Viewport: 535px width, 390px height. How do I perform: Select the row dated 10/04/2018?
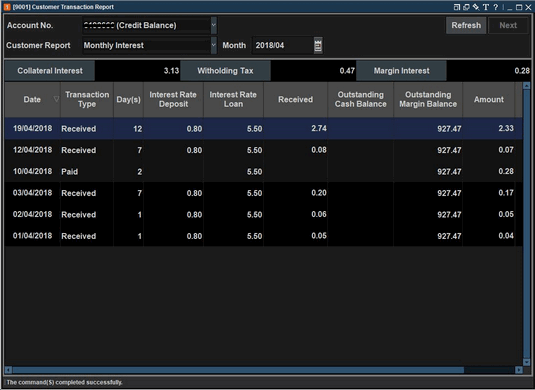(x=263, y=172)
